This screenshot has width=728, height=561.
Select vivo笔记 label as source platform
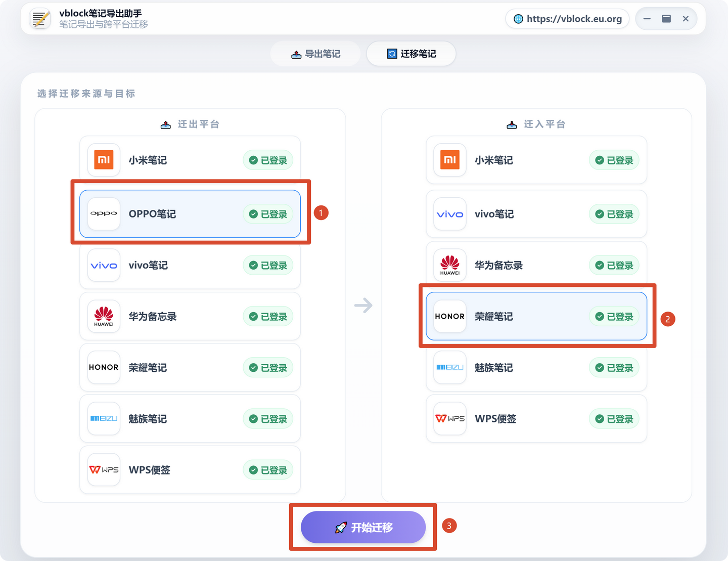pos(148,265)
